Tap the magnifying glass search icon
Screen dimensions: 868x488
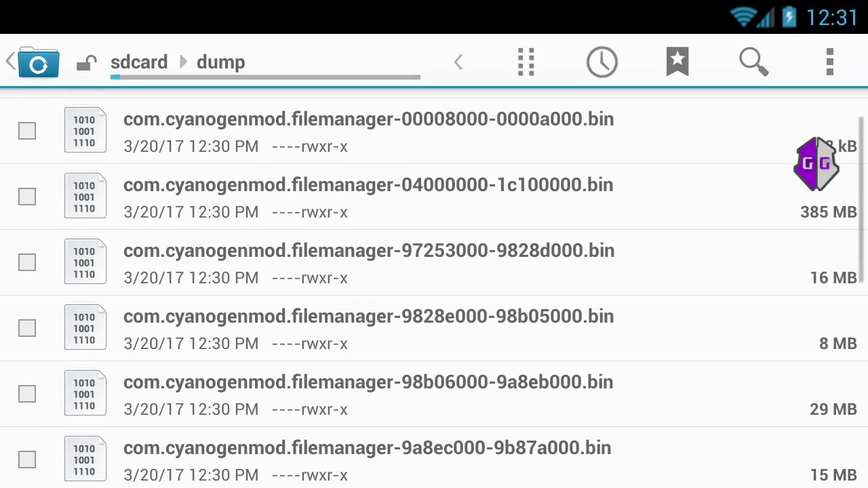753,62
